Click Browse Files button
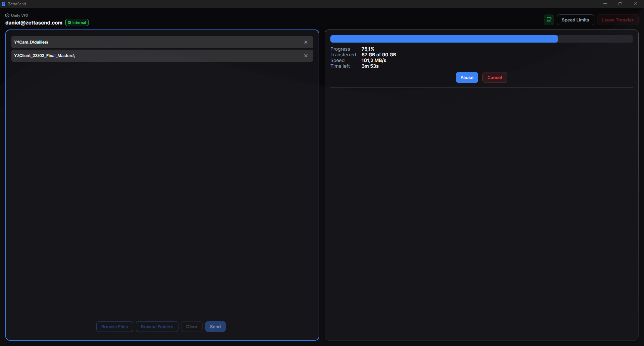644x346 pixels. coord(115,327)
